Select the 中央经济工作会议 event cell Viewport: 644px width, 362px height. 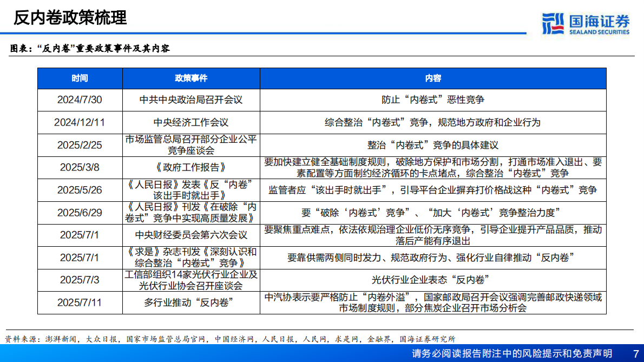pyautogui.click(x=190, y=122)
